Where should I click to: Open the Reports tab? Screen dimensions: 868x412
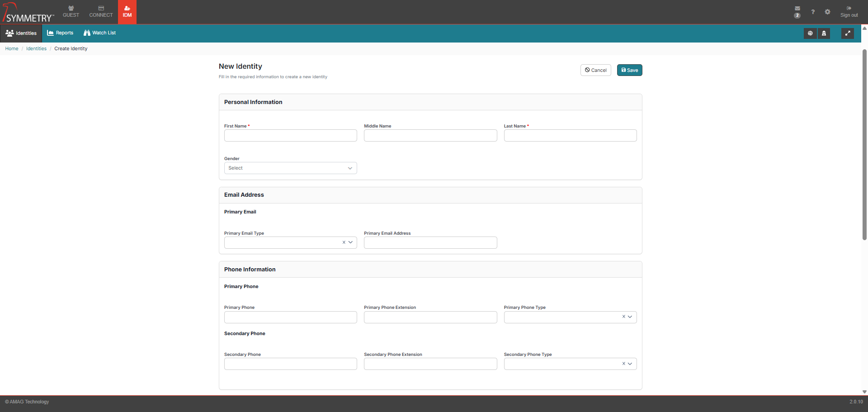pyautogui.click(x=60, y=33)
